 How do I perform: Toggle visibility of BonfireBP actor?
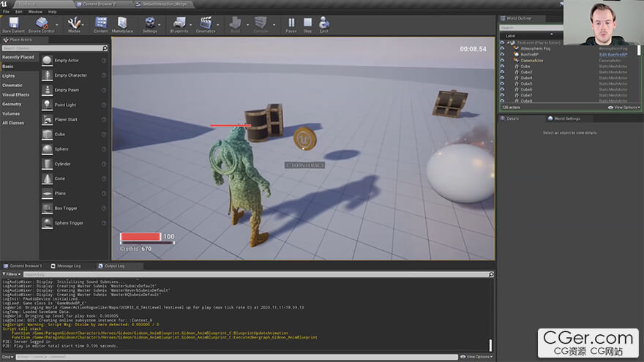pyautogui.click(x=502, y=54)
